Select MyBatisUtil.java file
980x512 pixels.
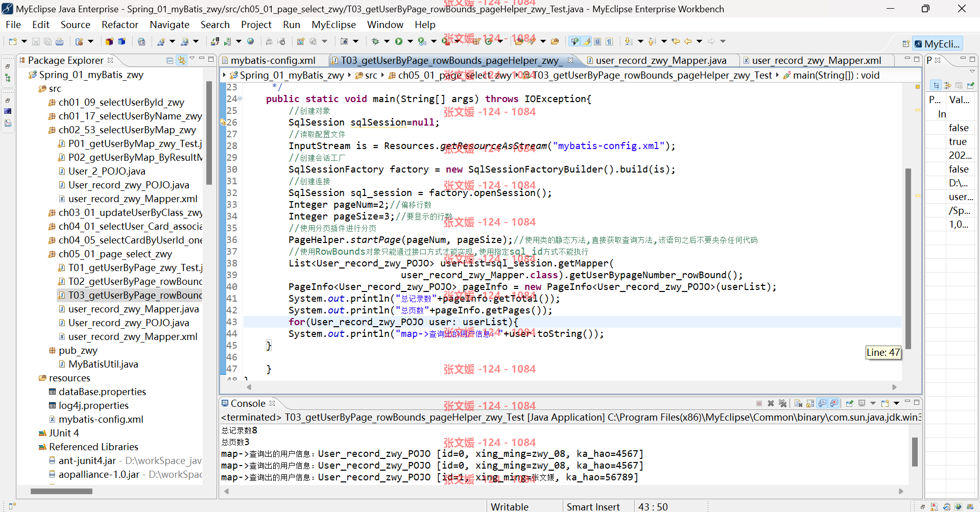[x=103, y=364]
